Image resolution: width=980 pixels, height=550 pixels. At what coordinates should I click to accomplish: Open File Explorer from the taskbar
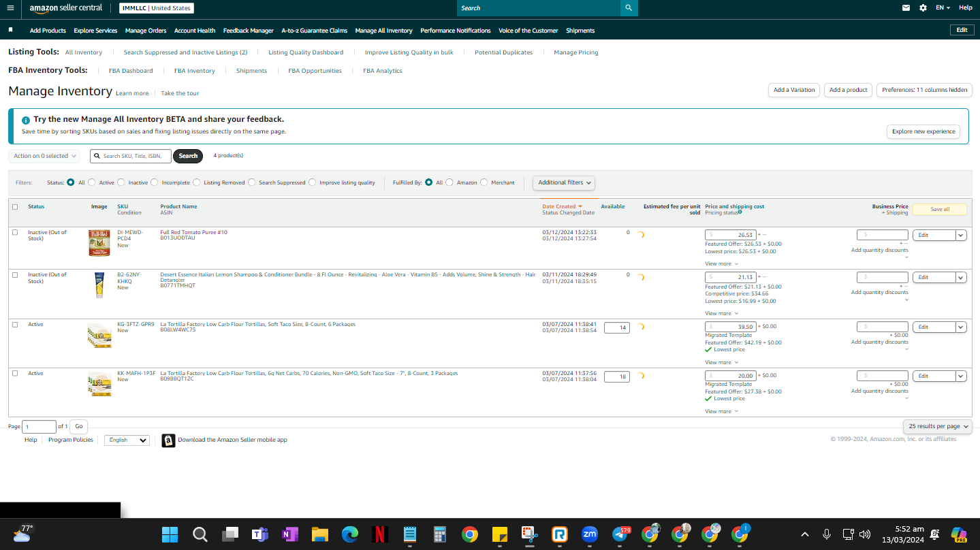point(319,534)
